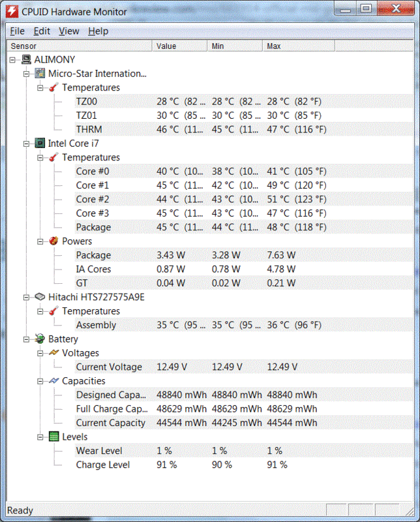Click the 7.63 W max power value
The image size is (420, 522).
[x=281, y=255]
